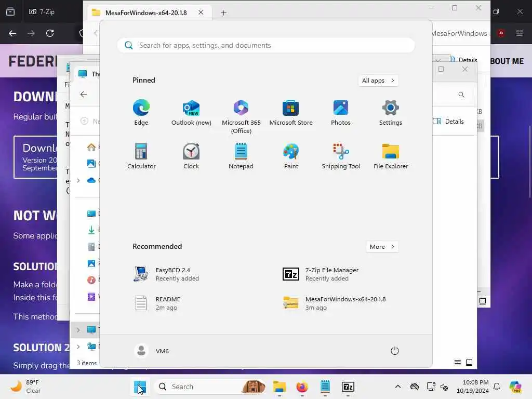Select Home in Explorer navigation pane
Viewport: 532px width, 399px height.
[91, 147]
